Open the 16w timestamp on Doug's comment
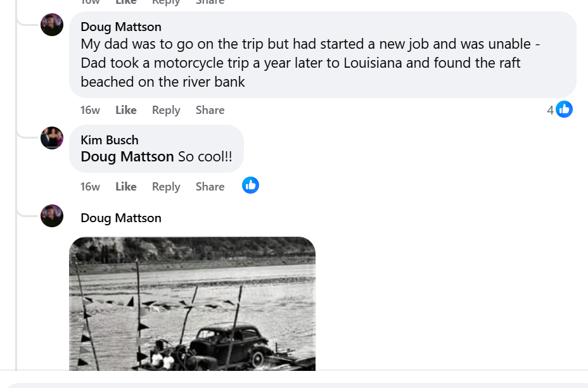Image resolution: width=588 pixels, height=388 pixels. (90, 110)
